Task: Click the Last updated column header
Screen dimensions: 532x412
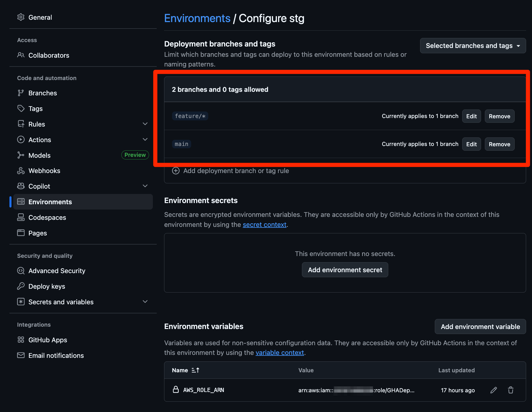Action: [x=457, y=370]
